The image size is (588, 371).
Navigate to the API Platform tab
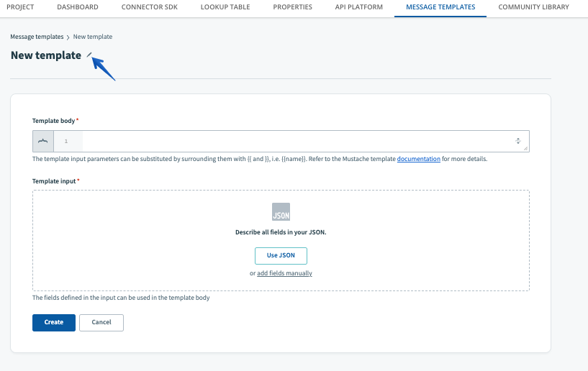pos(359,7)
